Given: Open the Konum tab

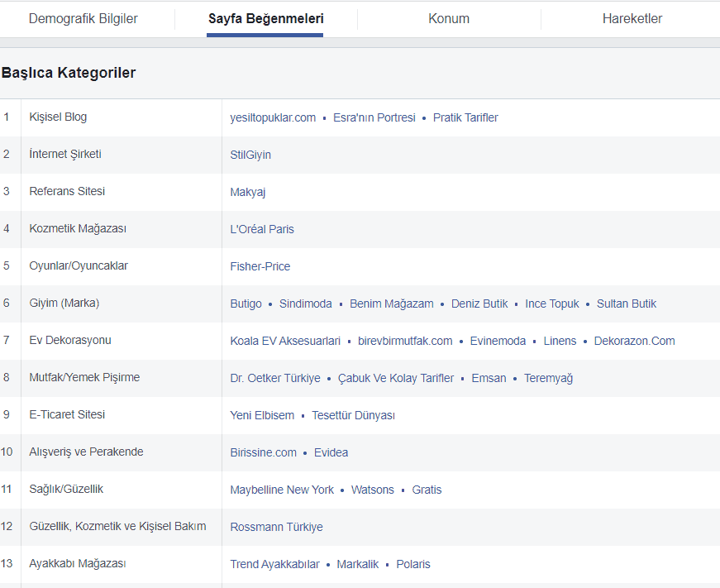Looking at the screenshot, I should point(449,16).
